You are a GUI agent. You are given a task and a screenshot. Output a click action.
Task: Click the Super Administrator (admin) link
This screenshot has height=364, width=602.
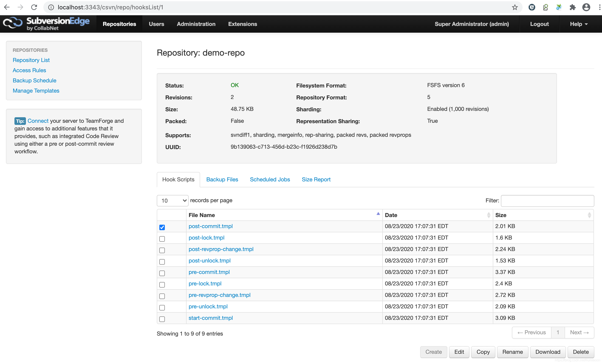click(x=472, y=24)
